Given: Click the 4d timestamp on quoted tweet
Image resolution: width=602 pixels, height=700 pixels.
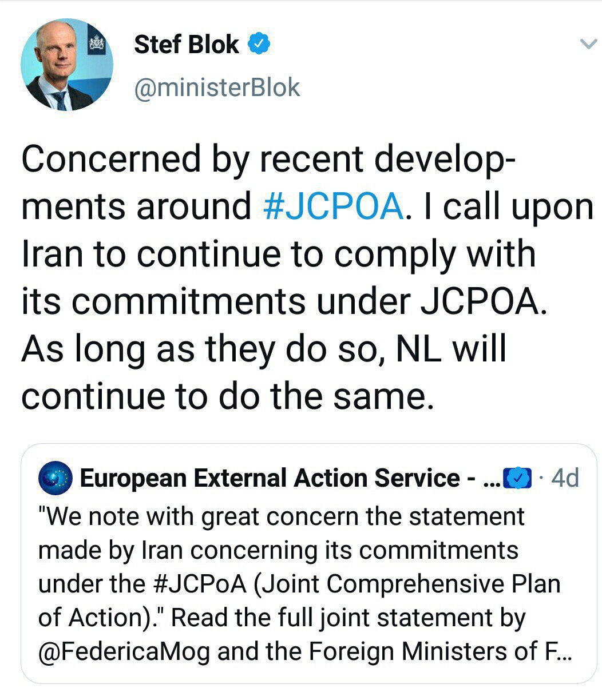Looking at the screenshot, I should point(565,478).
